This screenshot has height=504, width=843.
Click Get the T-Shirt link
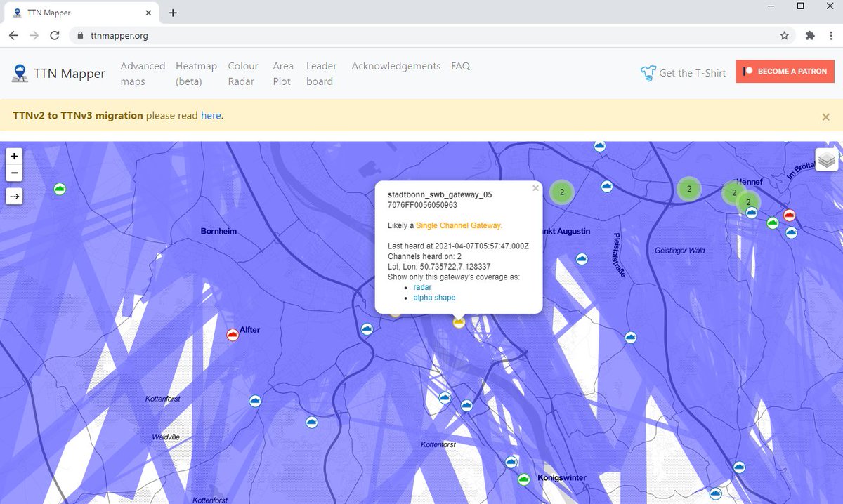tap(683, 72)
